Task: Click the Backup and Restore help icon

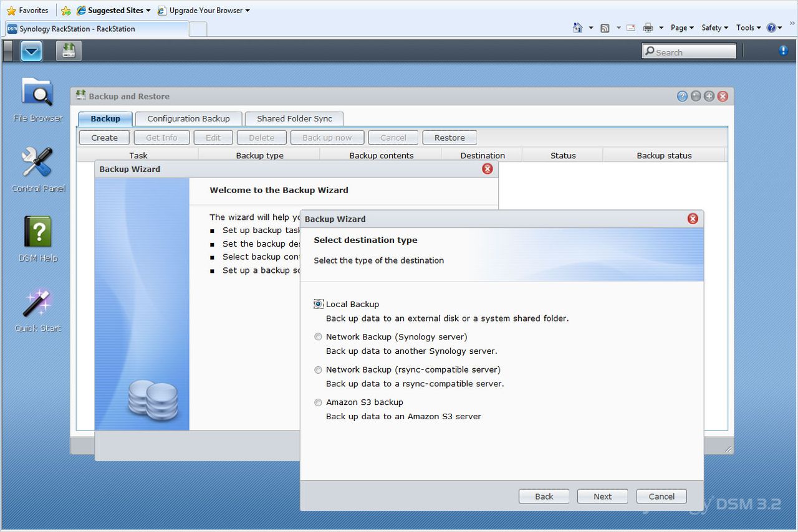Action: click(682, 96)
